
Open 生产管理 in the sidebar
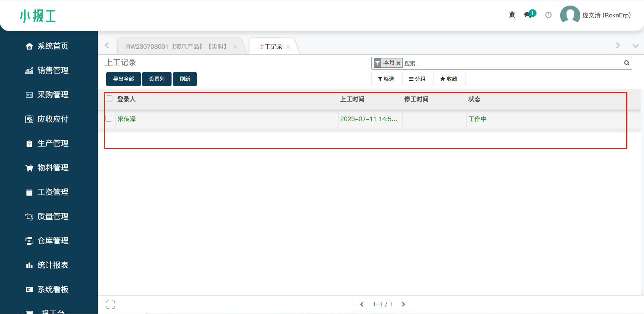pos(53,143)
